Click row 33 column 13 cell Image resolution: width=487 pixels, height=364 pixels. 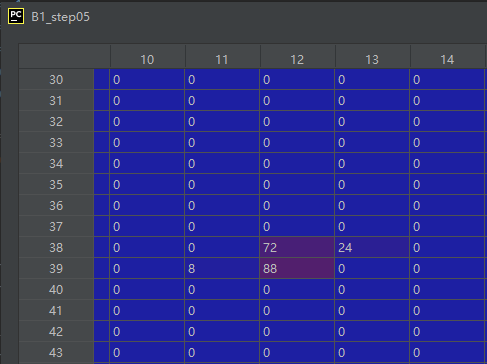click(x=372, y=142)
